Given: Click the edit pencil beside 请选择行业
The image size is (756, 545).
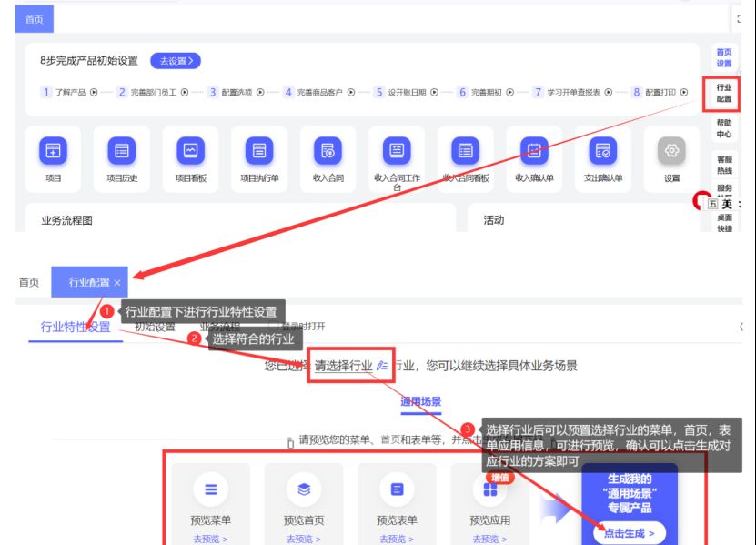Looking at the screenshot, I should point(382,366).
